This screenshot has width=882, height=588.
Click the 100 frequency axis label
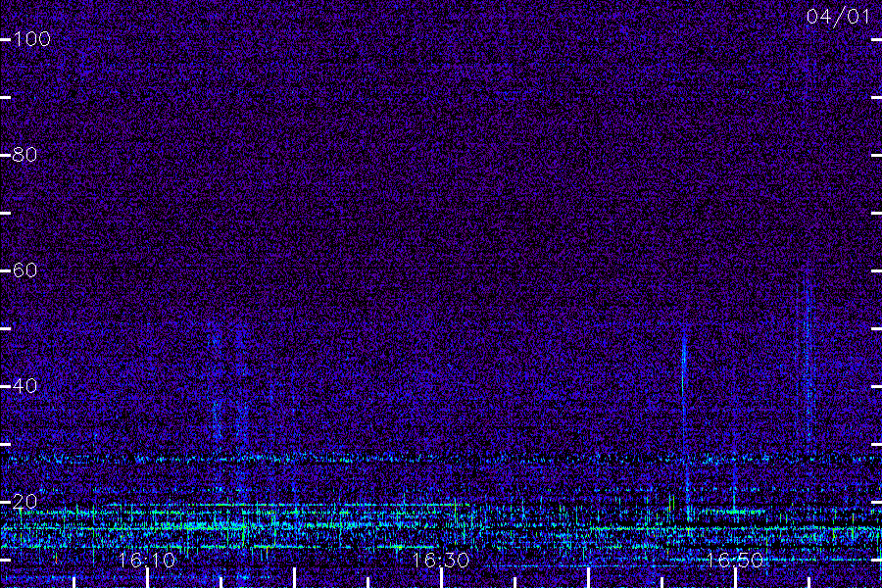point(32,39)
